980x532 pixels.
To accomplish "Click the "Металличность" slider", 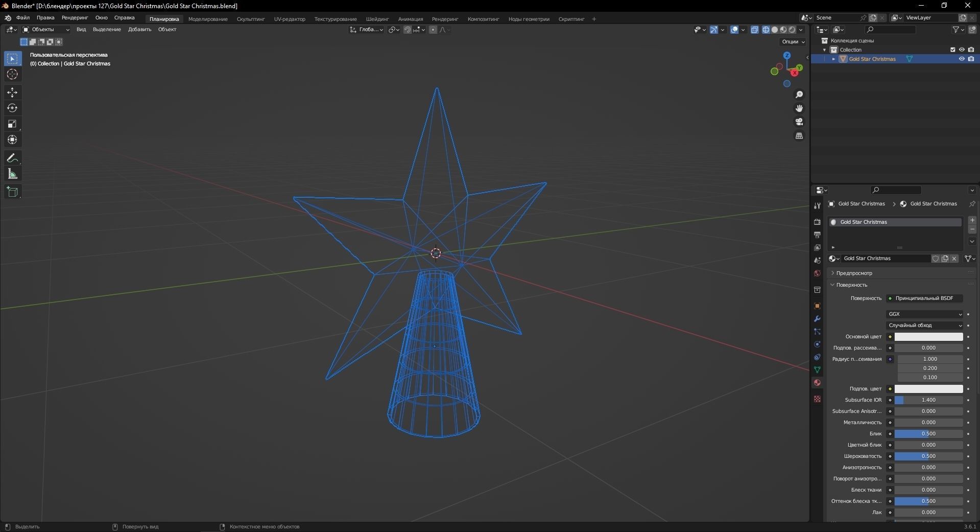I will tap(928, 422).
